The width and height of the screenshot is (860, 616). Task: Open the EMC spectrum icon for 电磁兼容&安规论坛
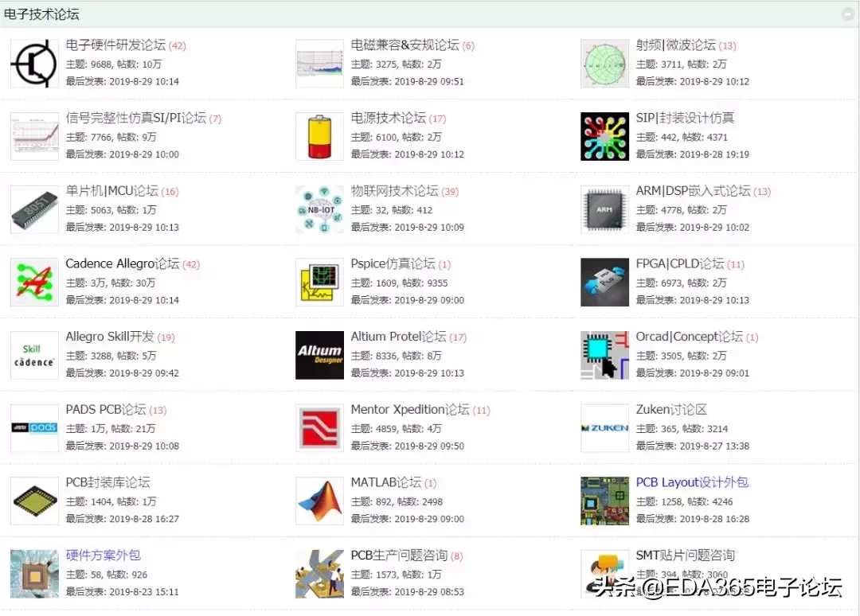point(319,64)
